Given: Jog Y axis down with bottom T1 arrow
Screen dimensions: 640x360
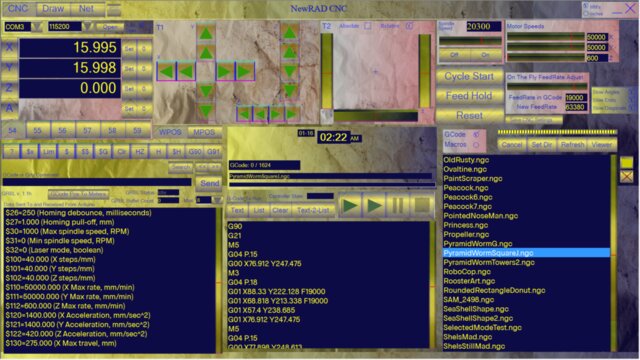Looking at the screenshot, I should point(206,110).
